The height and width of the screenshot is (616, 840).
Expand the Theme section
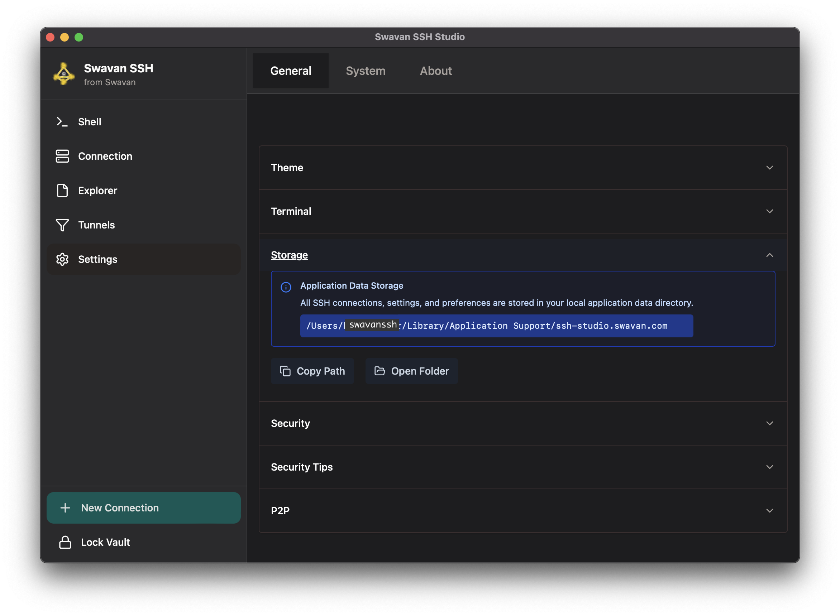tap(770, 167)
